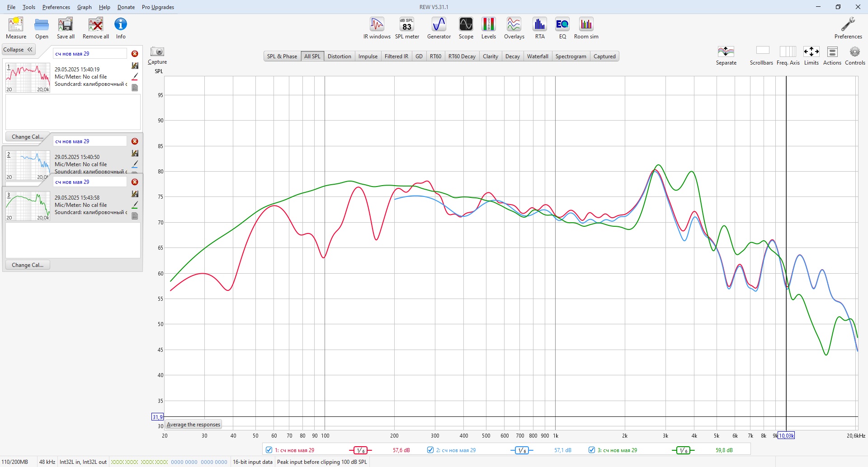The height and width of the screenshot is (467, 868).
Task: Click Average the responses button
Action: point(193,425)
